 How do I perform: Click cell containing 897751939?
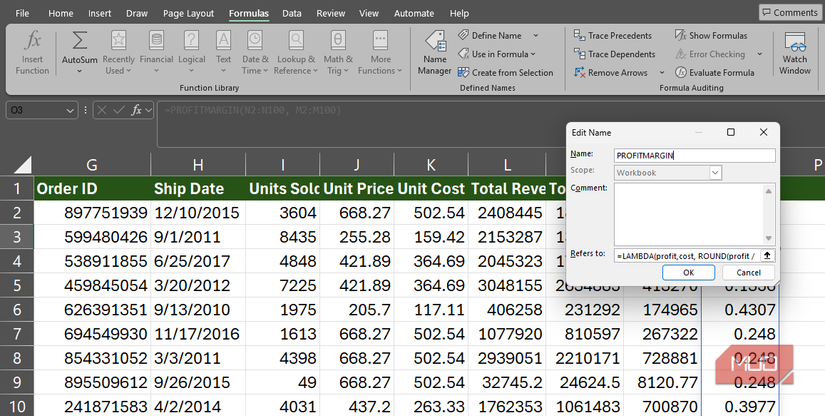click(x=92, y=212)
